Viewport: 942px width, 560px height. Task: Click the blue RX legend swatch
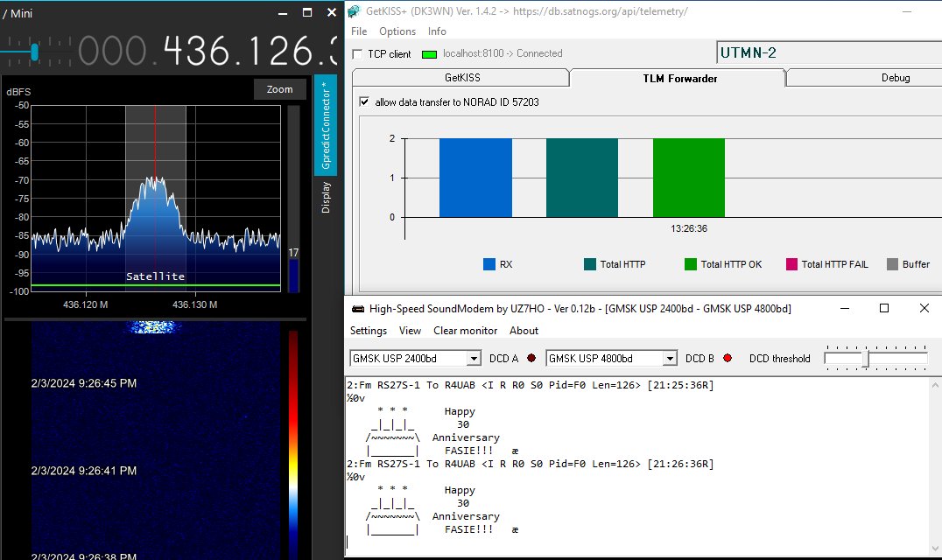point(489,264)
